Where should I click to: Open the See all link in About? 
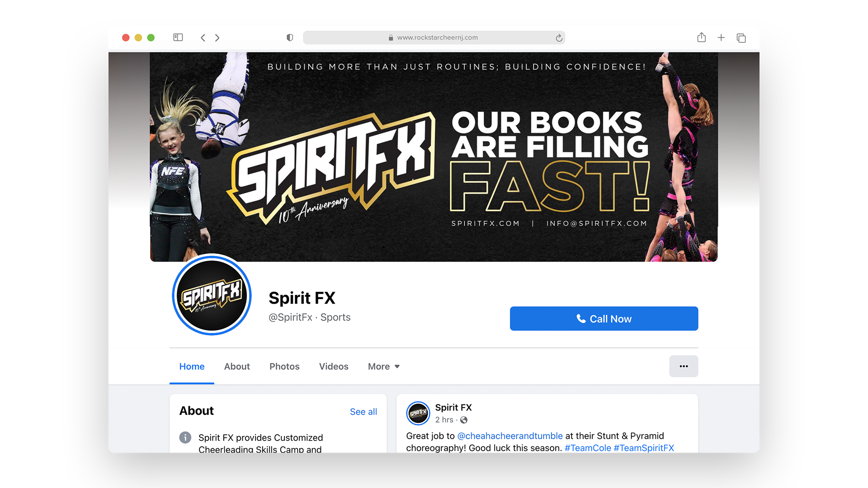click(363, 412)
